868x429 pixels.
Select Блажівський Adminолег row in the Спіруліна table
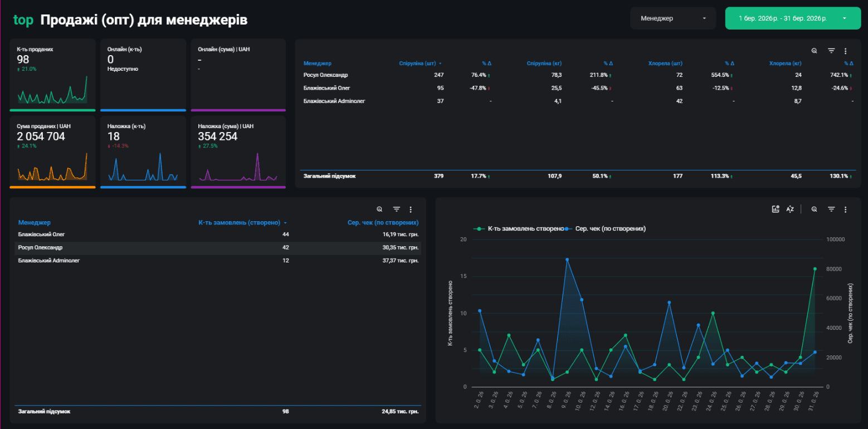pyautogui.click(x=577, y=101)
